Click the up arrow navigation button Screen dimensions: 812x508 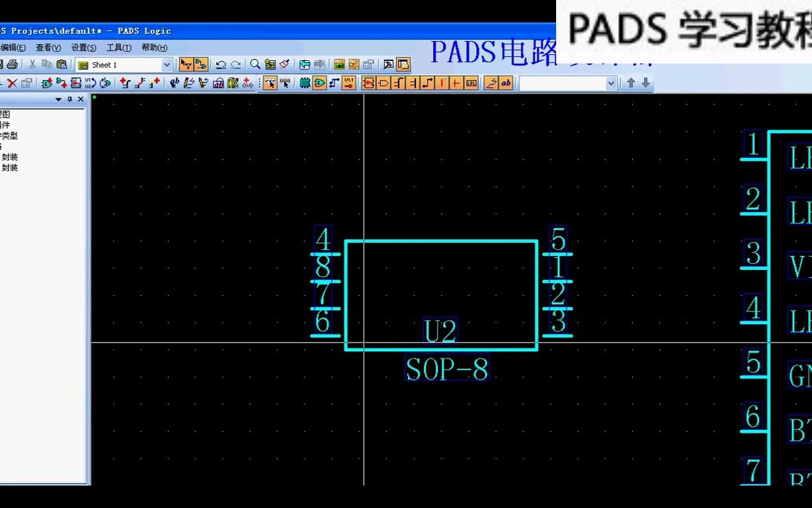(x=631, y=83)
